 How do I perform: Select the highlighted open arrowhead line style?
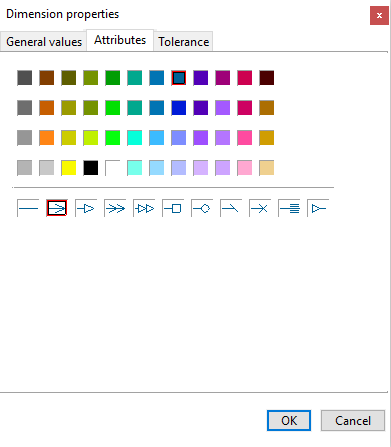click(x=57, y=208)
